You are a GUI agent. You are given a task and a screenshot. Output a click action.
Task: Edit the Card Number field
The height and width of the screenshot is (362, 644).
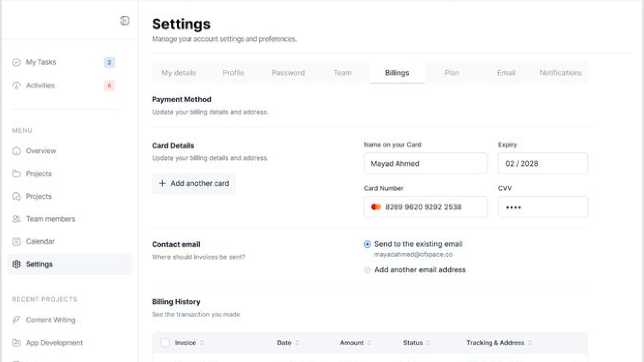[x=425, y=207]
